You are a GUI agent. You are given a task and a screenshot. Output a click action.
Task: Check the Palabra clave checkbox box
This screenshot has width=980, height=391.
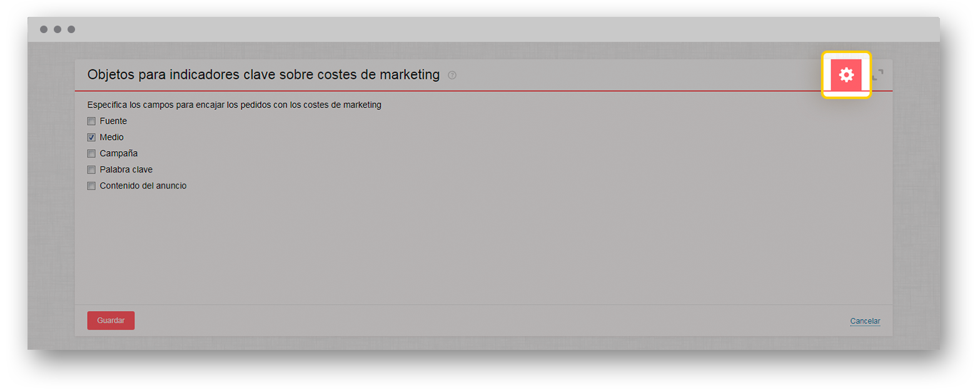91,170
